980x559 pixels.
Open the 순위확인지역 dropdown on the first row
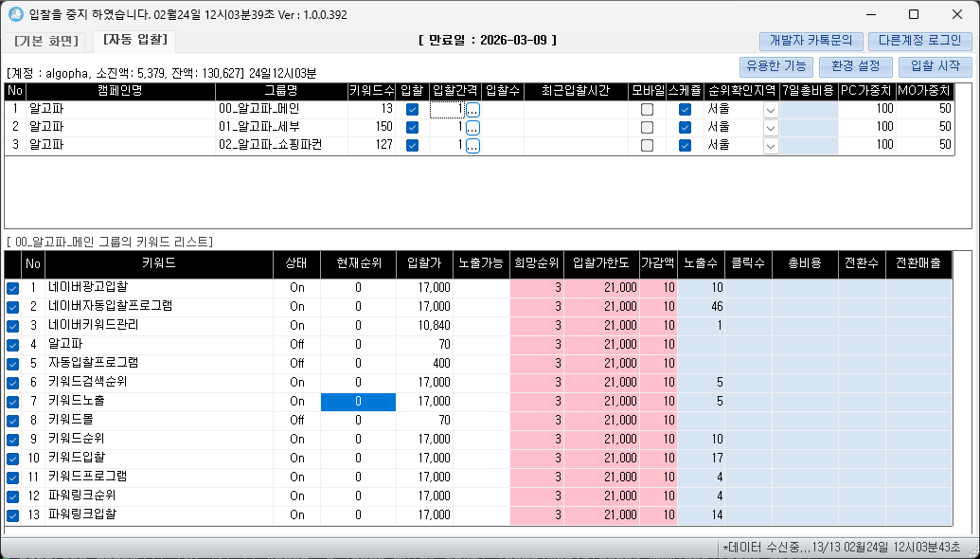click(x=770, y=110)
